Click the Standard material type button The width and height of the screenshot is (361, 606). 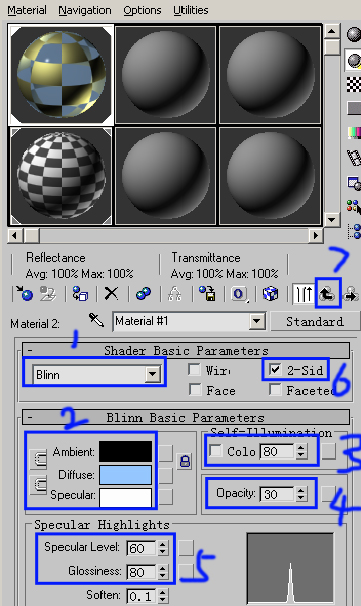315,321
